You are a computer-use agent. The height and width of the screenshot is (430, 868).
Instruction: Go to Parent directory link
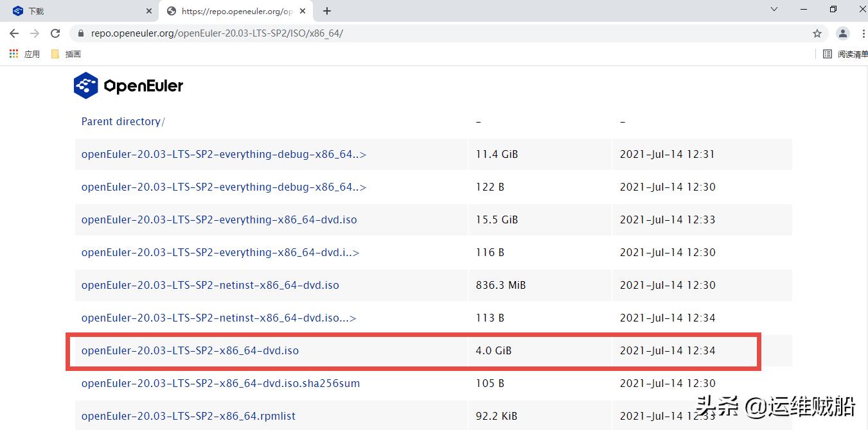click(122, 121)
